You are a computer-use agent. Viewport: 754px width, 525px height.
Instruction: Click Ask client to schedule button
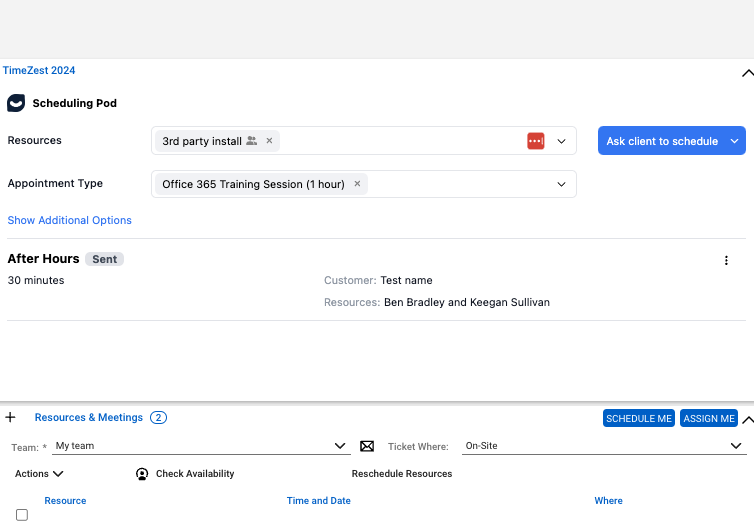[x=661, y=141]
